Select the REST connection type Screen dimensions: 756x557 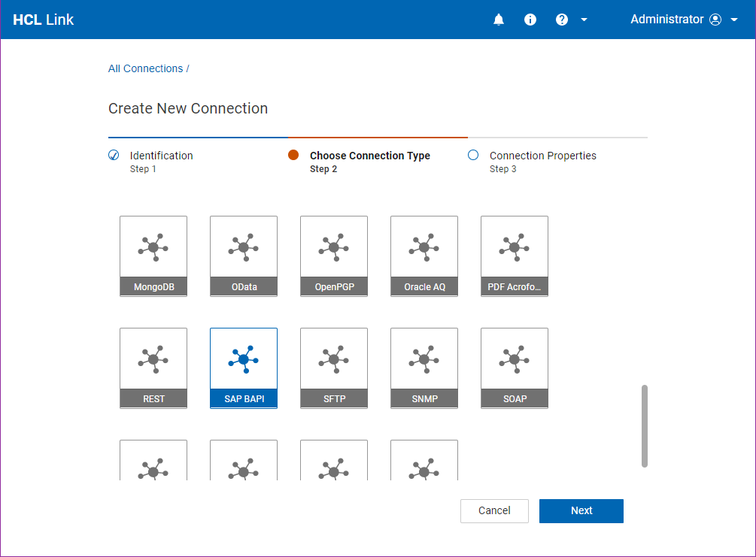(x=153, y=368)
